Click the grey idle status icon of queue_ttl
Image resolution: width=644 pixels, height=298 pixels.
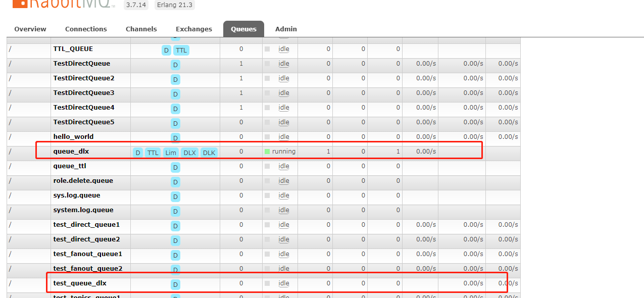click(x=267, y=166)
